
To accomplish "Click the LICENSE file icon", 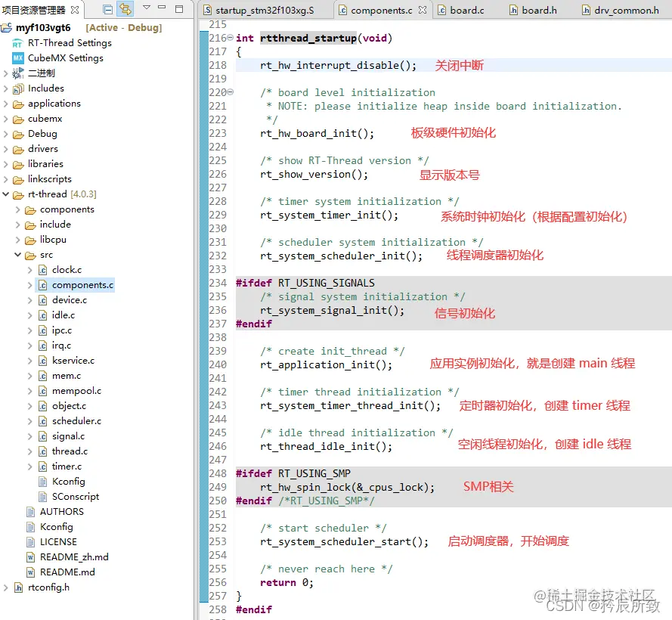I will pyautogui.click(x=30, y=542).
